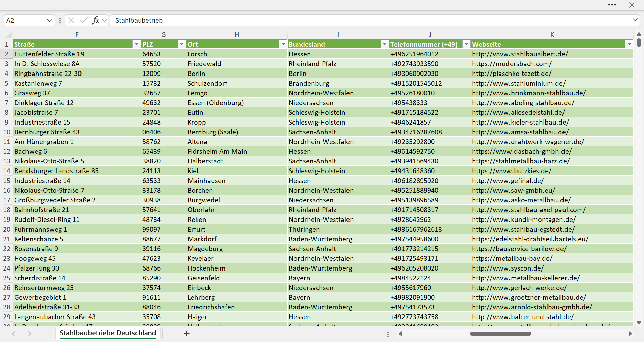This screenshot has height=342, width=644.
Task: Click the horizontal scrollbar thumb
Action: click(x=500, y=334)
